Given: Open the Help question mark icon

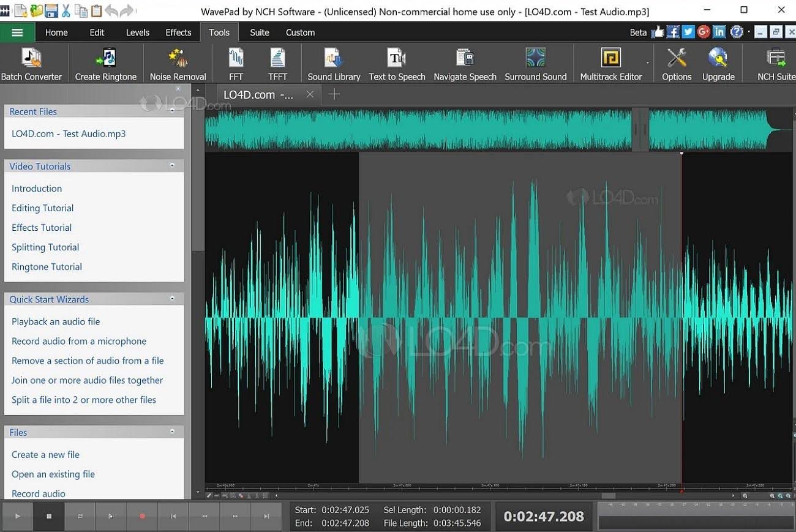Looking at the screenshot, I should click(737, 32).
